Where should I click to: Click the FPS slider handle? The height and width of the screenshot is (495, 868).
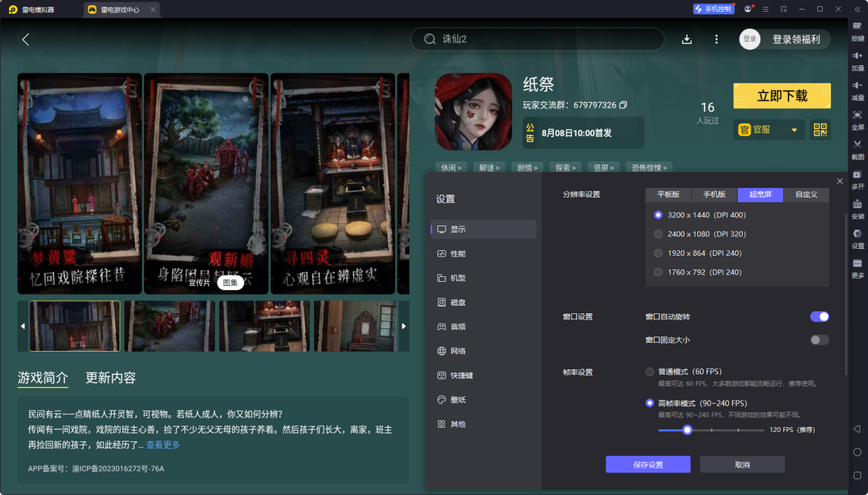[688, 430]
